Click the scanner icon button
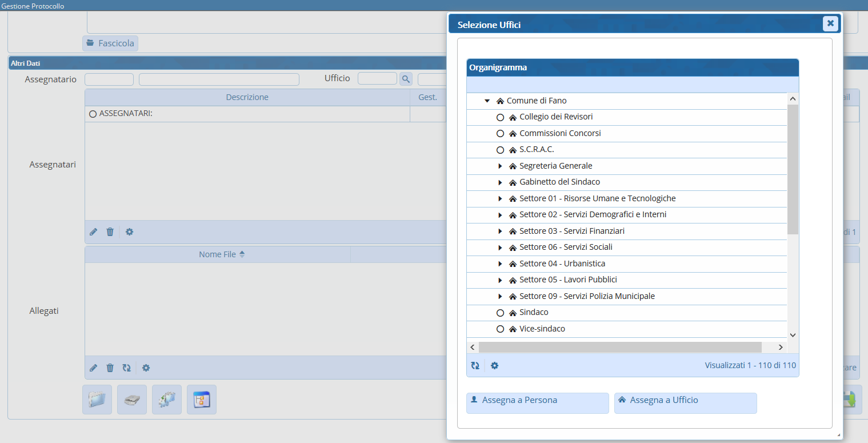 click(x=132, y=400)
